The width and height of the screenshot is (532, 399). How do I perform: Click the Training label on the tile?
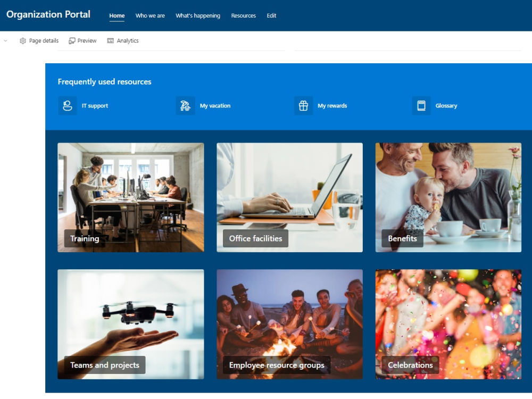point(85,238)
